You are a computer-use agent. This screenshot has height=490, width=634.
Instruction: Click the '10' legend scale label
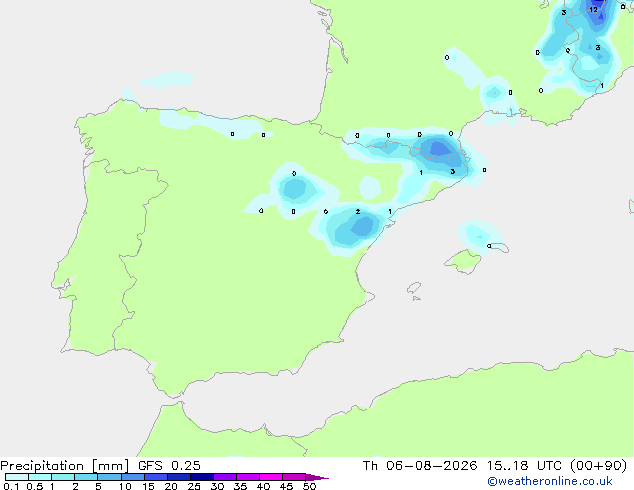(125, 486)
